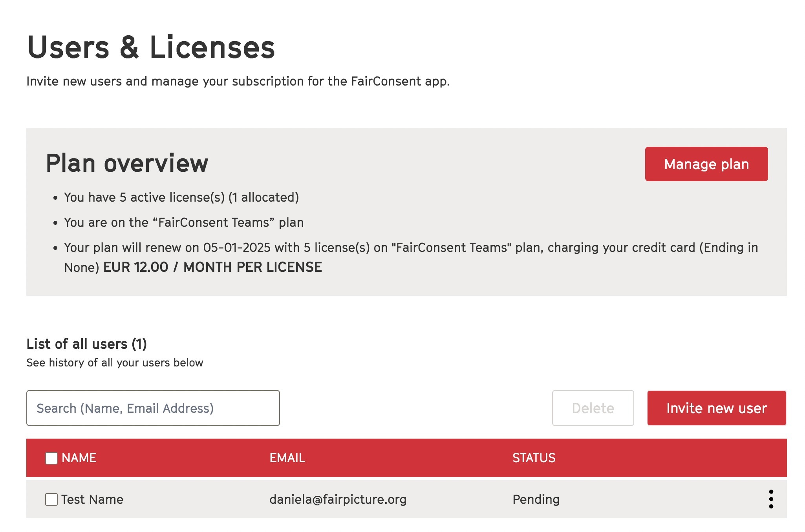The width and height of the screenshot is (805, 532).
Task: Click the List of all users (1) heading
Action: tap(86, 344)
